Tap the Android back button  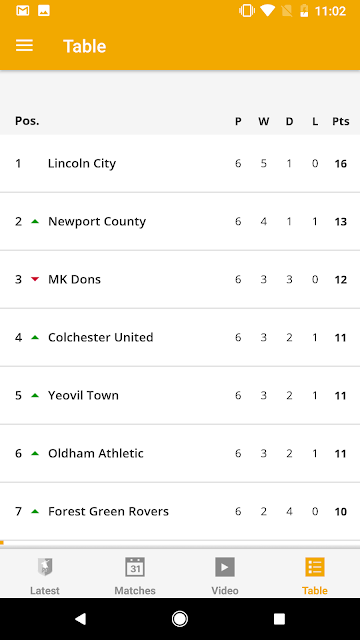pyautogui.click(x=80, y=619)
